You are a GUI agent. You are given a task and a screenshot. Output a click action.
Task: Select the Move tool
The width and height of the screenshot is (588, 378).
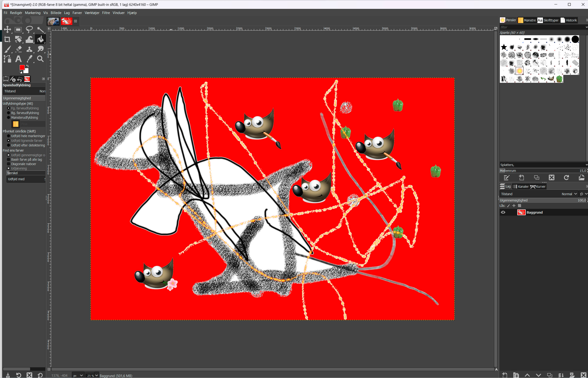click(7, 29)
